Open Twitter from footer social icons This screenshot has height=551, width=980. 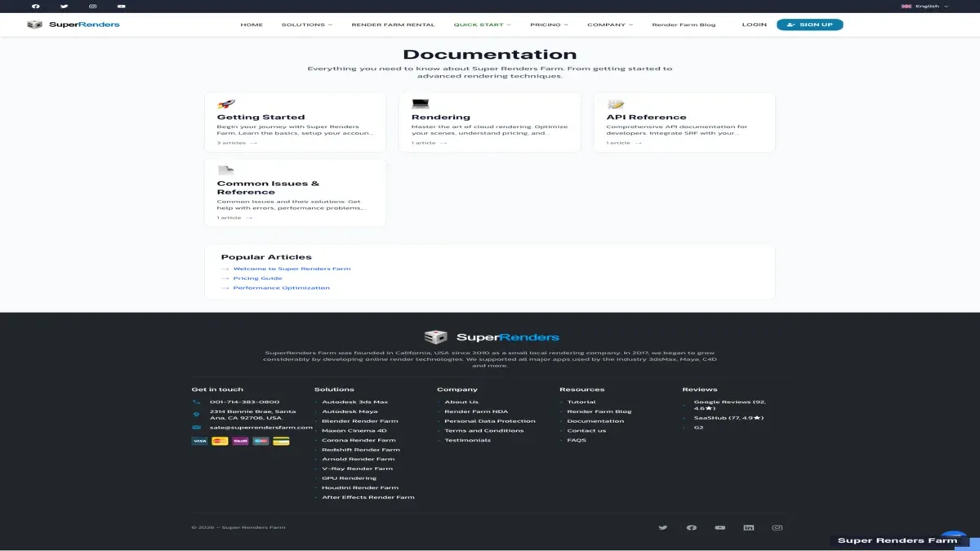663,527
